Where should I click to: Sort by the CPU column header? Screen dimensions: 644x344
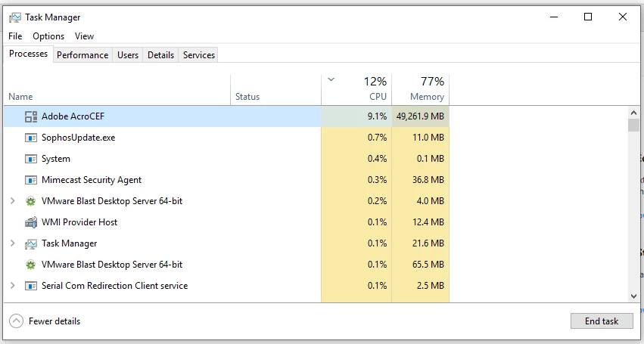coord(356,89)
